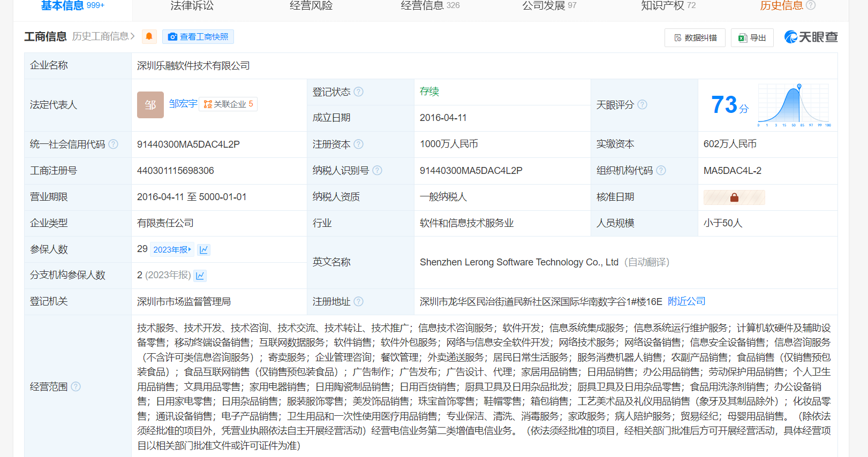Select taxpayer ID value under 纳税人识别号
868x457 pixels.
click(x=471, y=171)
